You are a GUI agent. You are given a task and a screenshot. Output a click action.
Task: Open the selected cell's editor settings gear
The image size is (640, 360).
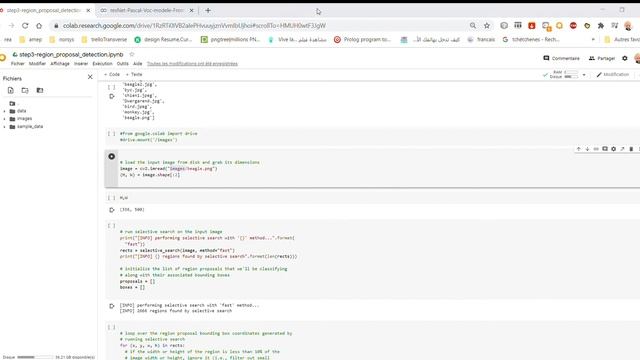pos(613,149)
